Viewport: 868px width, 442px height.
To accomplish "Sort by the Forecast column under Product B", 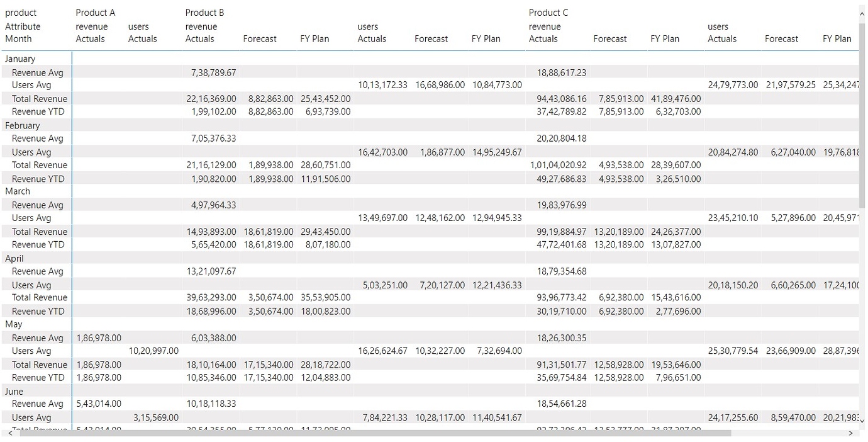I will (x=260, y=38).
